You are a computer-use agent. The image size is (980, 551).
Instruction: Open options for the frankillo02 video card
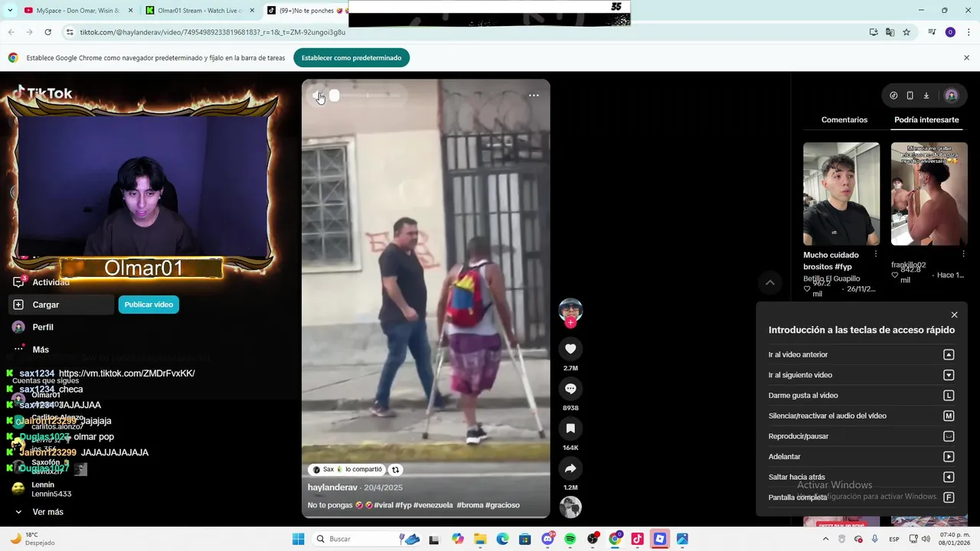coord(963,254)
